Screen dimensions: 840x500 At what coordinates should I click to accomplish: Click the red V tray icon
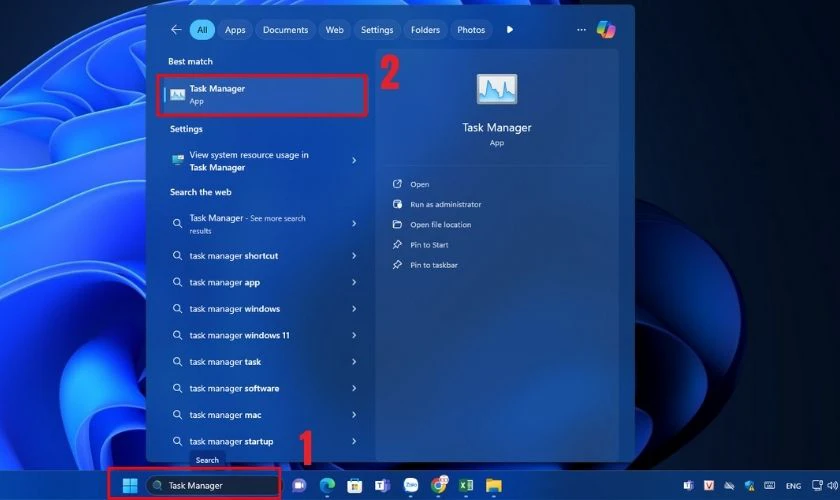709,486
